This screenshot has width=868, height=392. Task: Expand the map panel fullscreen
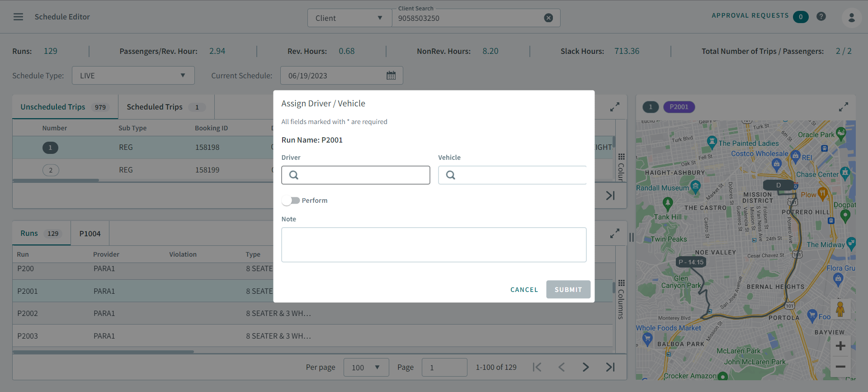843,107
